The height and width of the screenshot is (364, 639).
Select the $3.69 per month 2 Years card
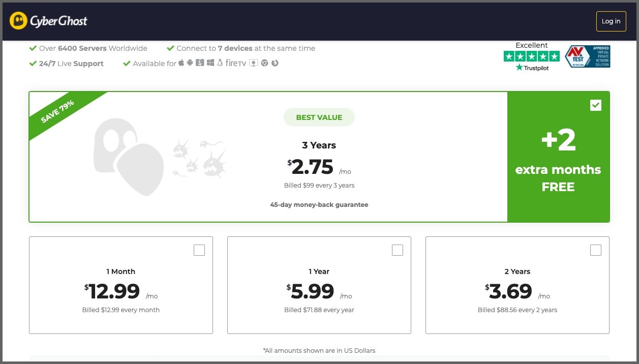[517, 291]
